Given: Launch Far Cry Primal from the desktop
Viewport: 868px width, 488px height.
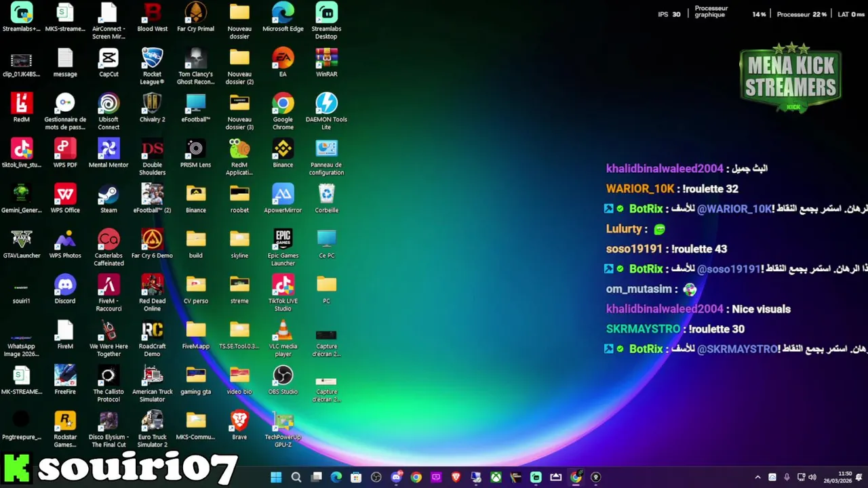Looking at the screenshot, I should (195, 18).
